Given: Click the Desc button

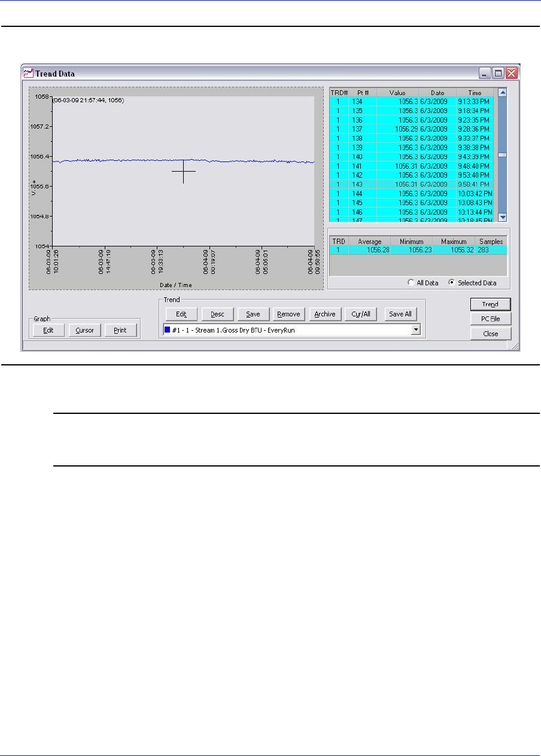Looking at the screenshot, I should click(217, 314).
